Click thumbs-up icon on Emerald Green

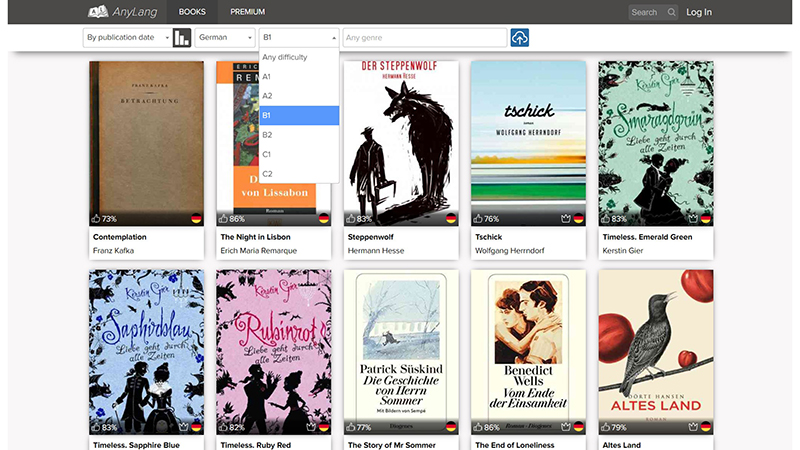pyautogui.click(x=605, y=218)
